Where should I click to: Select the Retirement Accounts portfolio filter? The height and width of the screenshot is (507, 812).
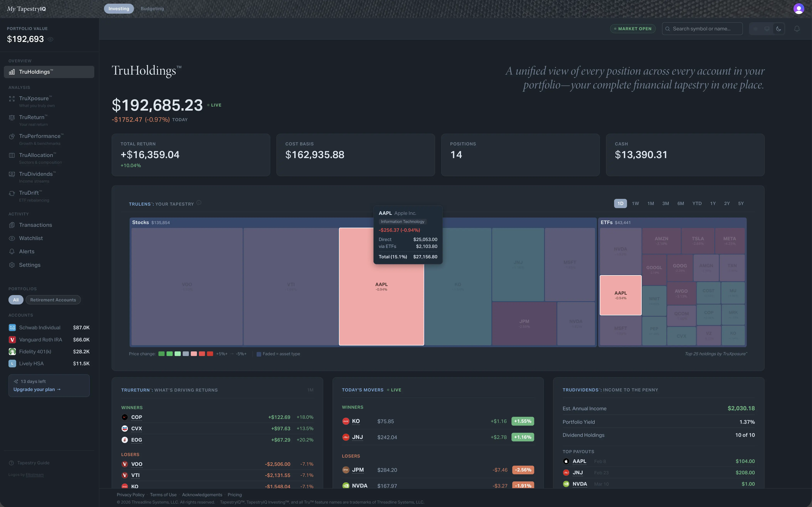(53, 300)
